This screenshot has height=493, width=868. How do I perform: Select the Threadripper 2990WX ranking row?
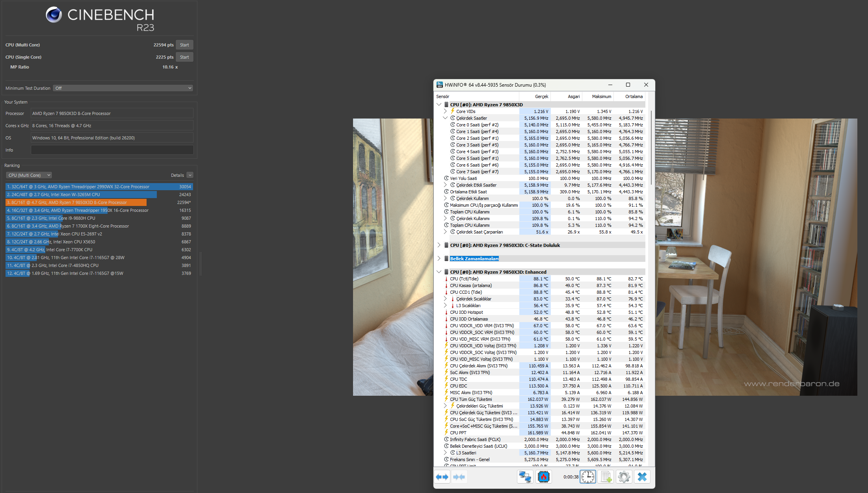pyautogui.click(x=99, y=187)
